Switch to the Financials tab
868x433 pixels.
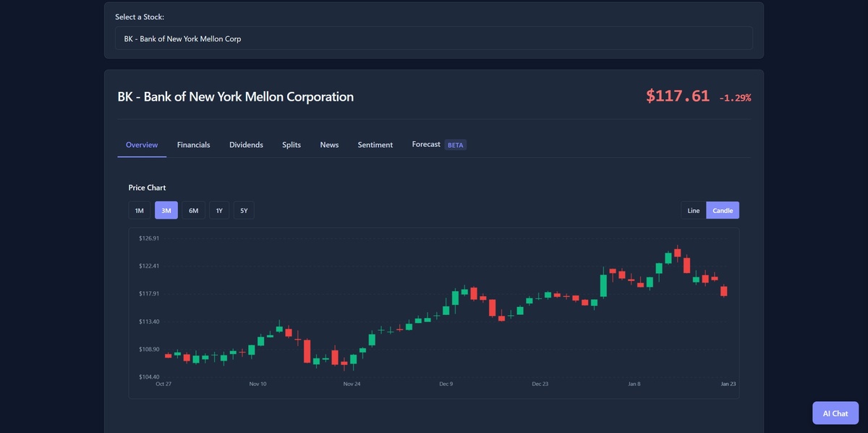[x=193, y=145]
